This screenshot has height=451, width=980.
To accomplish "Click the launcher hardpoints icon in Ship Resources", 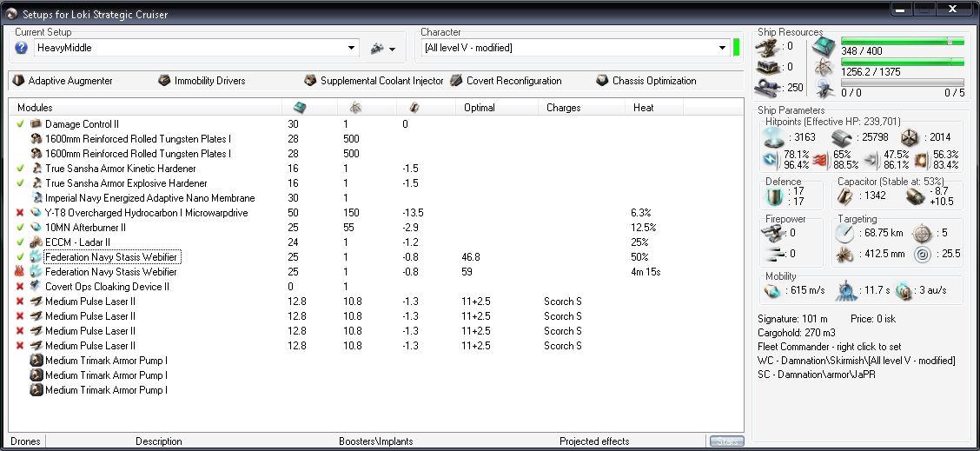I will [x=767, y=67].
